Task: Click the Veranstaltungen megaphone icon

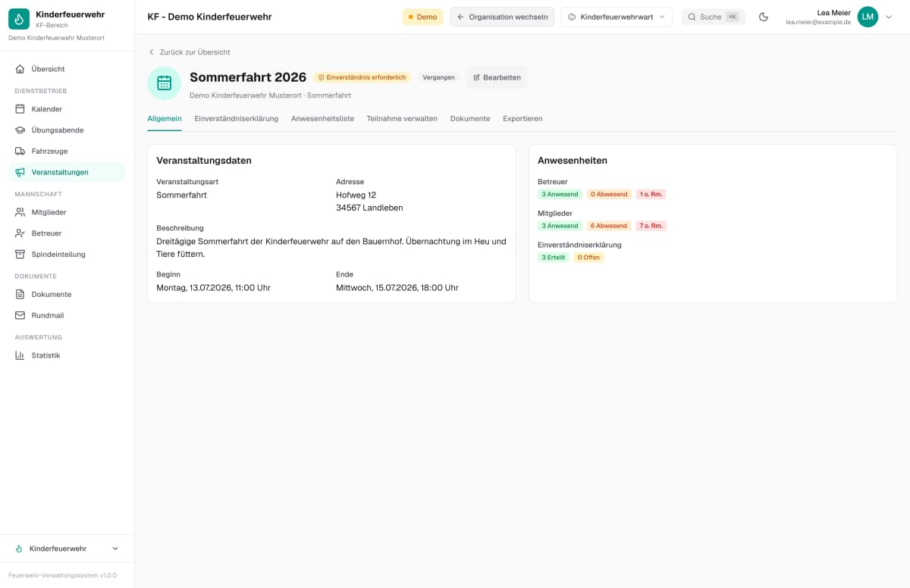Action: point(20,172)
